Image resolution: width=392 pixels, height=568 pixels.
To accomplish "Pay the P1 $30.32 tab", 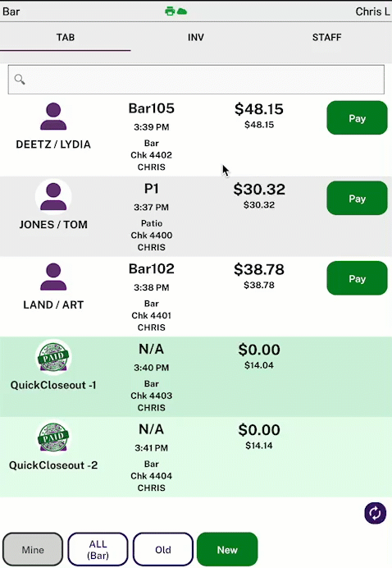I will coord(357,198).
